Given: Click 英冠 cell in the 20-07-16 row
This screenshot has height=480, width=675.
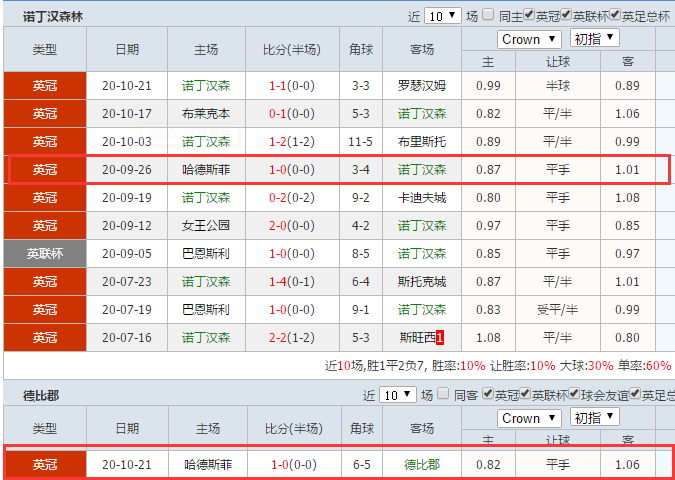Looking at the screenshot, I should tap(45, 338).
